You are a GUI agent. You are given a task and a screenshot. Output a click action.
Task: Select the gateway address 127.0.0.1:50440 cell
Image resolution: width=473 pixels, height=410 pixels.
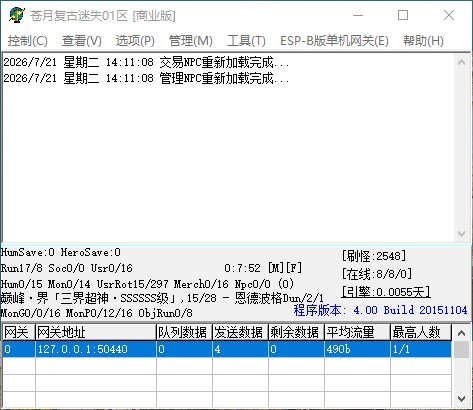(96, 349)
